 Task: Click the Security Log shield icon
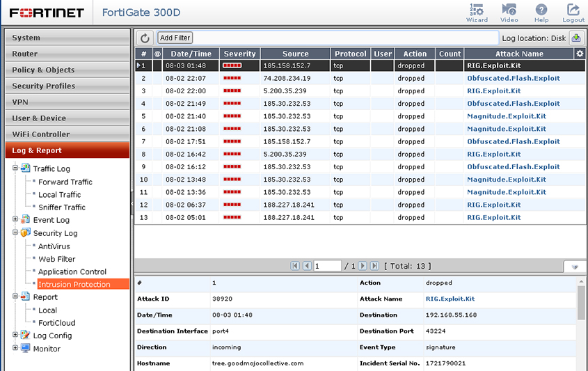pos(25,232)
